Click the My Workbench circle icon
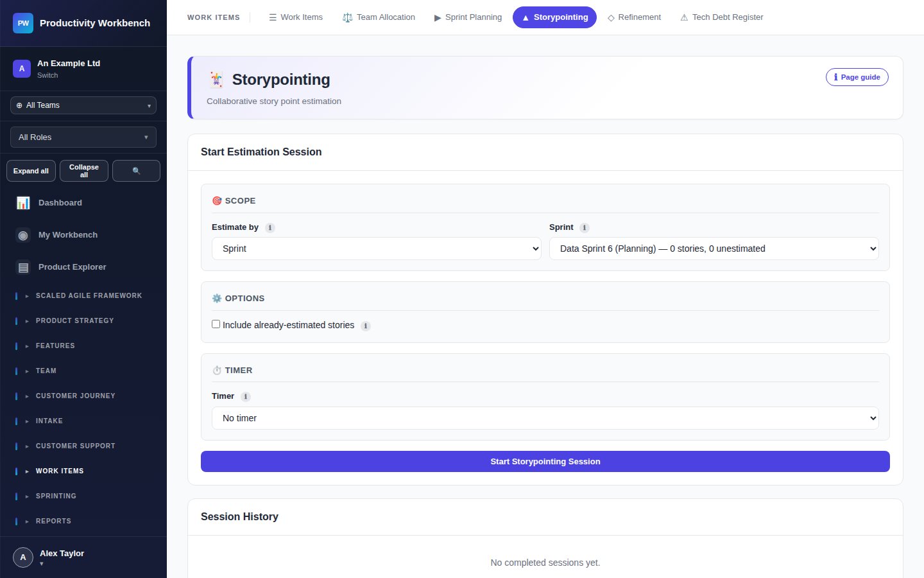924x578 pixels. click(23, 235)
